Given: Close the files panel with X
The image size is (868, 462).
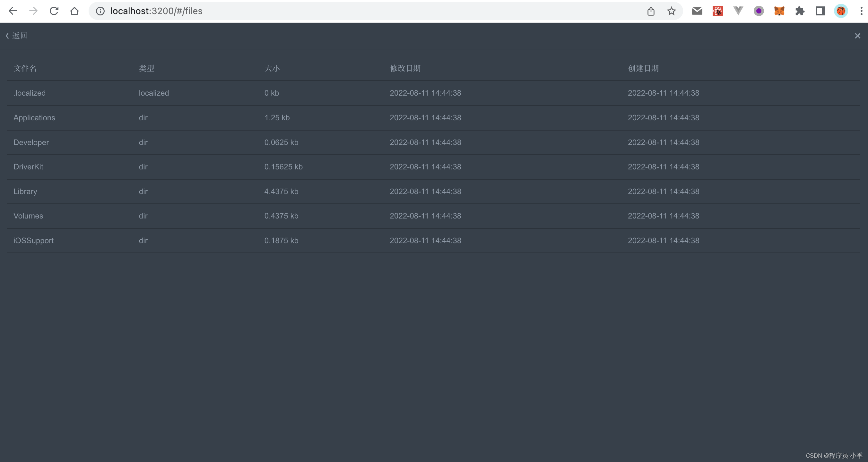Looking at the screenshot, I should click(857, 36).
